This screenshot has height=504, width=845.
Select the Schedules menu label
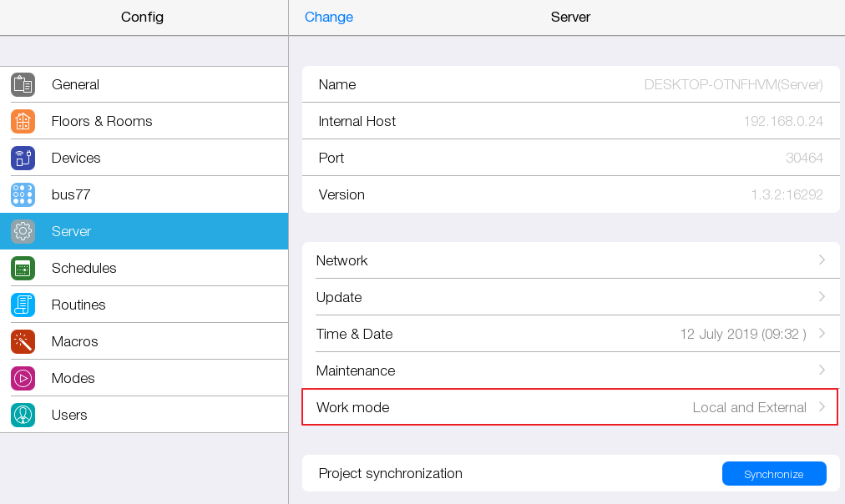pyautogui.click(x=83, y=268)
